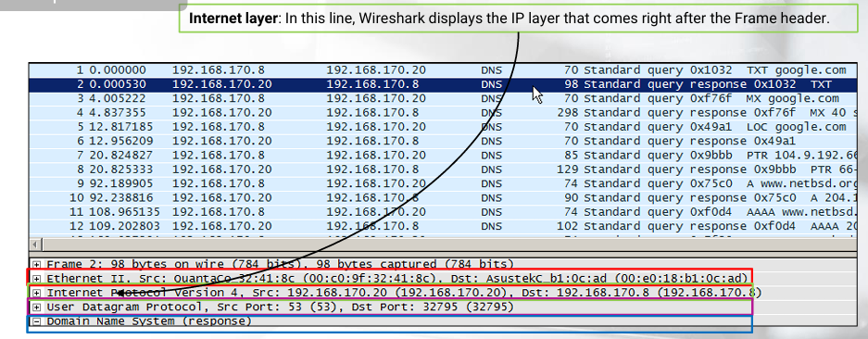Click length value 90 of packet 10
Screen dimensions: 868x339
coord(571,198)
